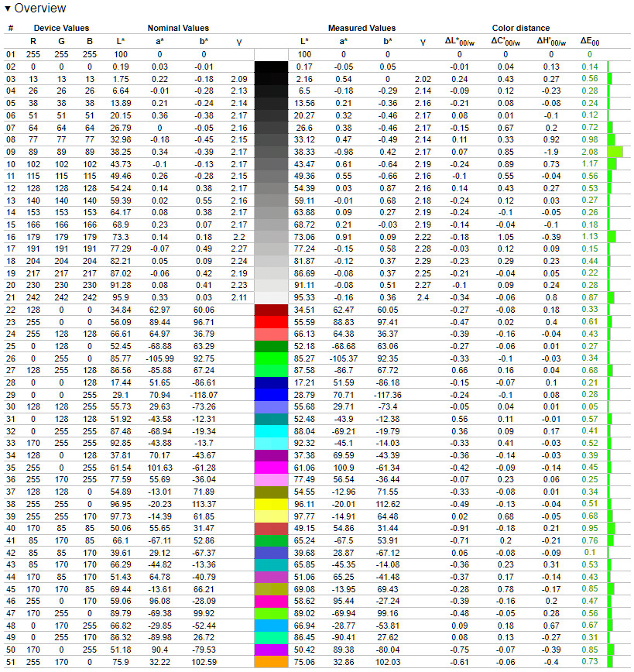The height and width of the screenshot is (672, 634).
Task: Click the Measured Values header
Action: click(362, 28)
